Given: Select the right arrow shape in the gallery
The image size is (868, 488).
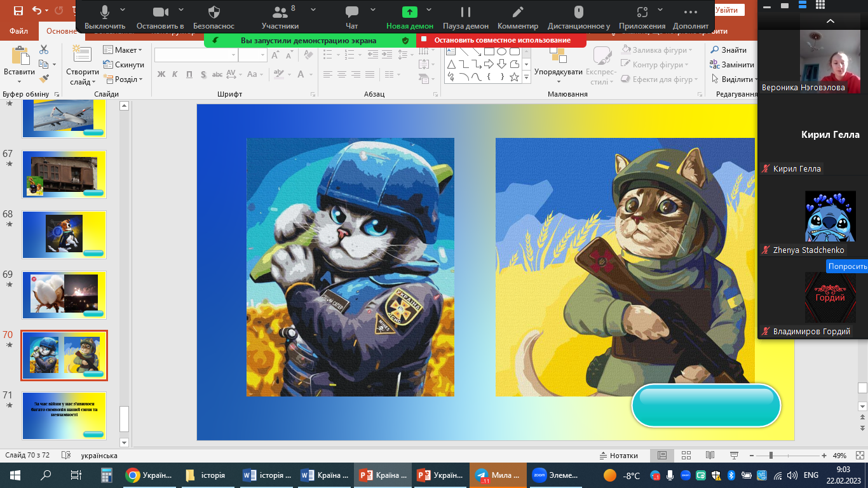Looking at the screenshot, I should click(x=489, y=64).
